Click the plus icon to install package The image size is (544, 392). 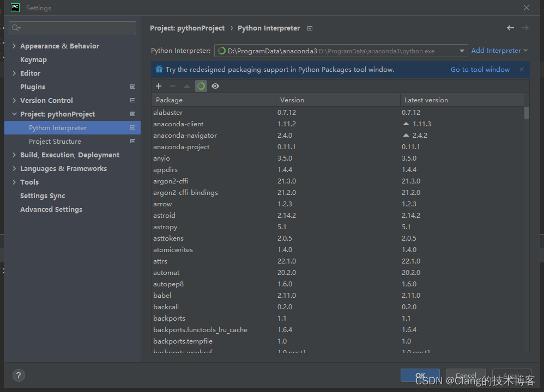[159, 86]
